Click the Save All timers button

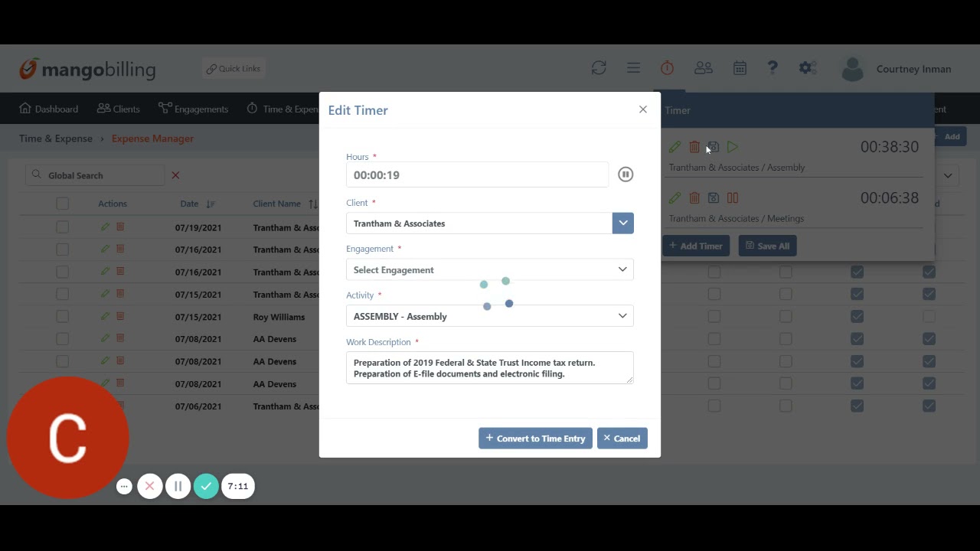pyautogui.click(x=767, y=246)
